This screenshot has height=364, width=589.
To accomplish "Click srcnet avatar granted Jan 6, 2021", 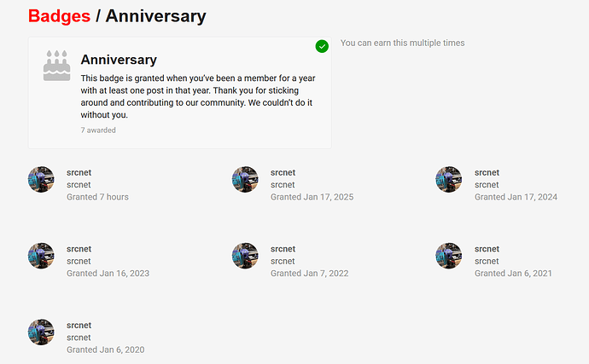I will pos(449,256).
